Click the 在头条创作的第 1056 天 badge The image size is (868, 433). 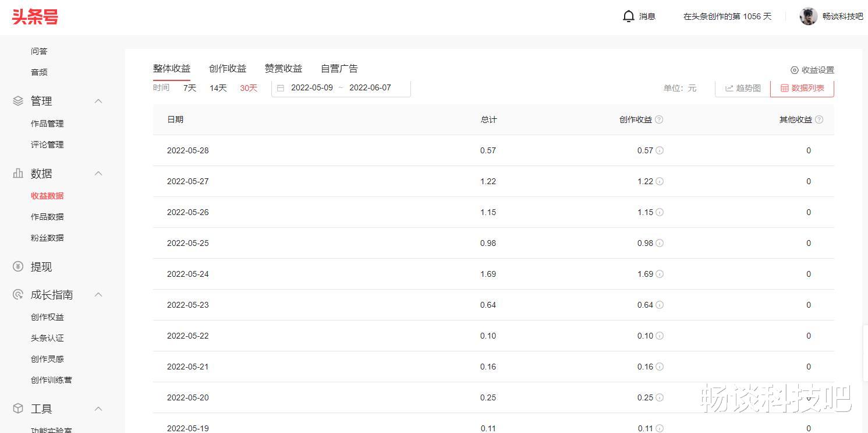coord(727,16)
